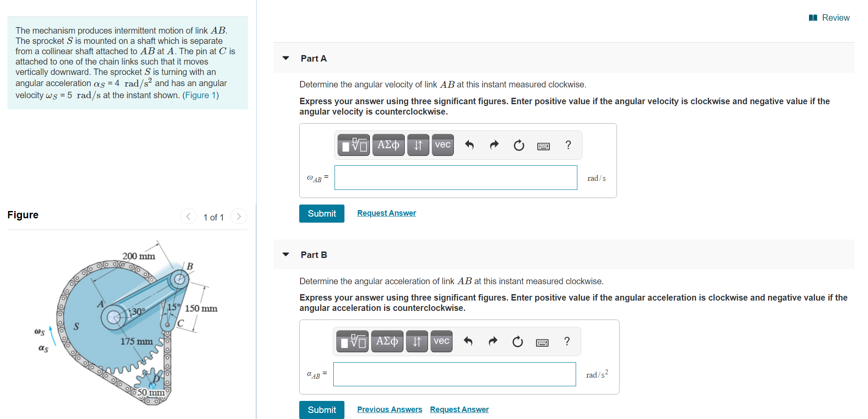Click the keyboard icon in Part B toolbar
The width and height of the screenshot is (868, 419).
(x=542, y=341)
